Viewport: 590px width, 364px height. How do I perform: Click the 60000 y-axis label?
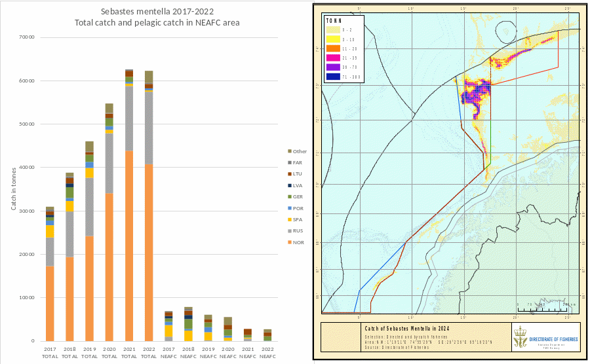pyautogui.click(x=27, y=81)
